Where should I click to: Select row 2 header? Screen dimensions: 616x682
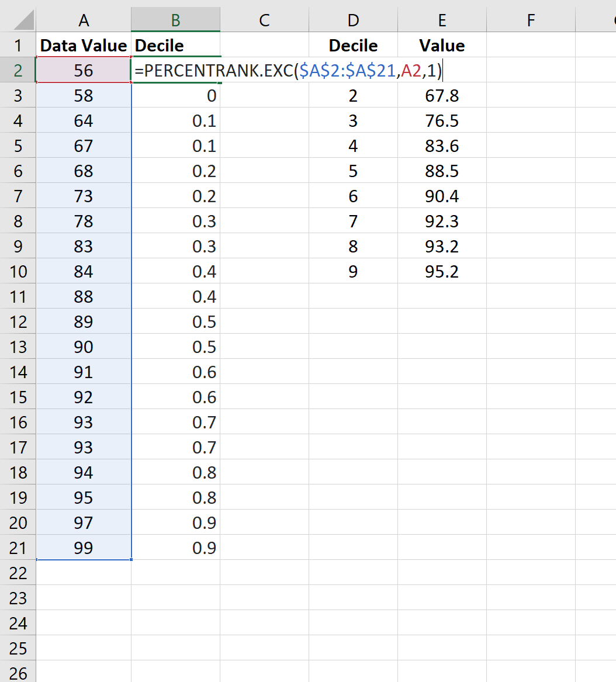click(18, 70)
